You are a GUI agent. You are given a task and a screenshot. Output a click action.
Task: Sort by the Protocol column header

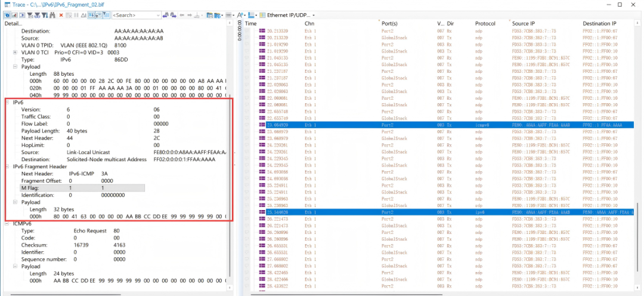point(485,23)
